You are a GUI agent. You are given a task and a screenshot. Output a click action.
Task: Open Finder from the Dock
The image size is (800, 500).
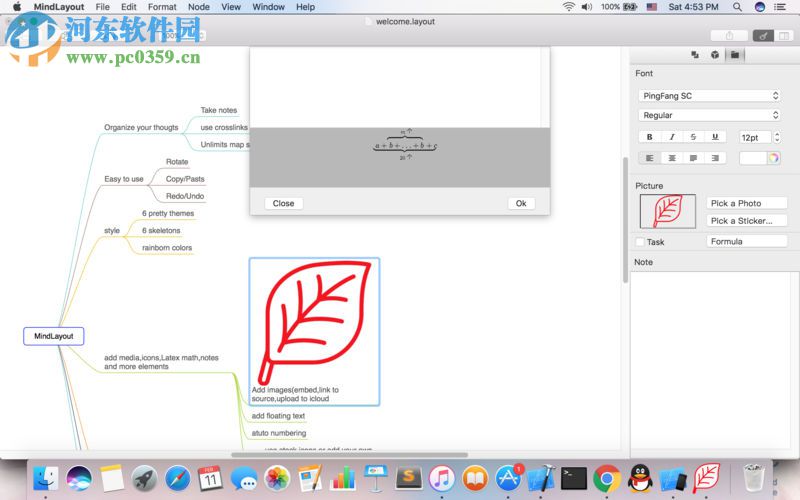(x=46, y=479)
